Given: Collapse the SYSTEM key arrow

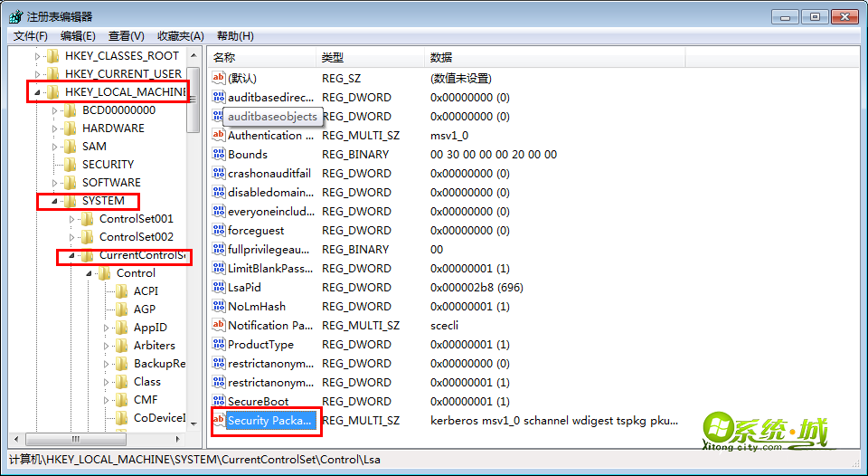Looking at the screenshot, I should click(54, 201).
